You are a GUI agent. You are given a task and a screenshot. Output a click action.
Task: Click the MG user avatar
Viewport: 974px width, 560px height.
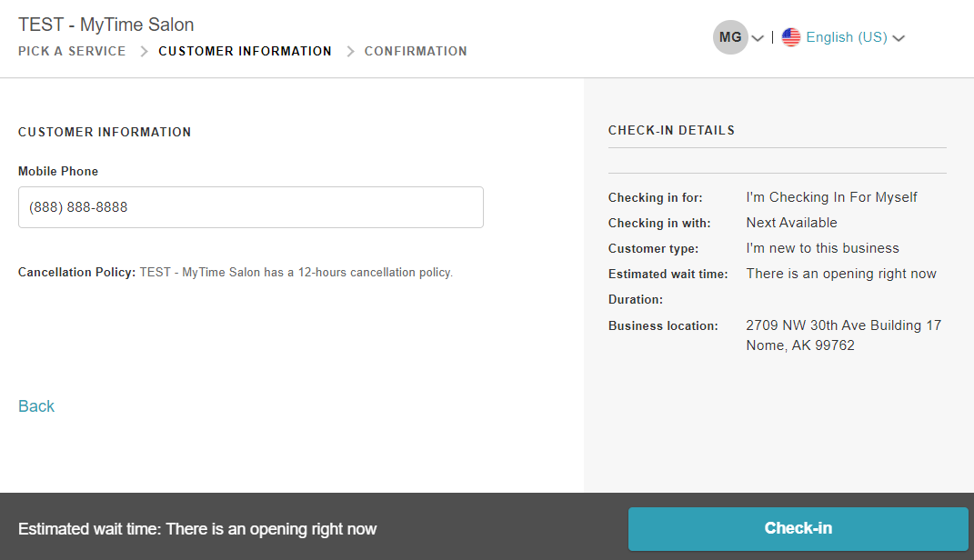point(730,37)
